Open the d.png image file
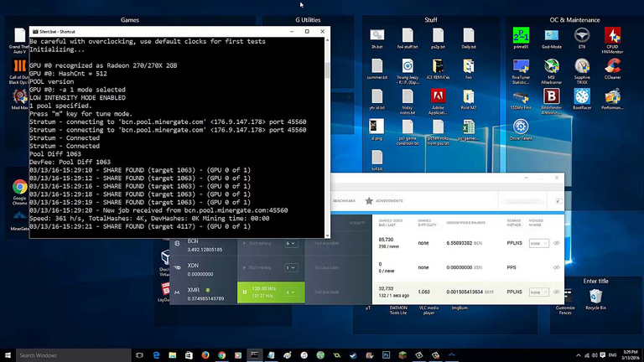The width and height of the screenshot is (644, 362). click(377, 127)
